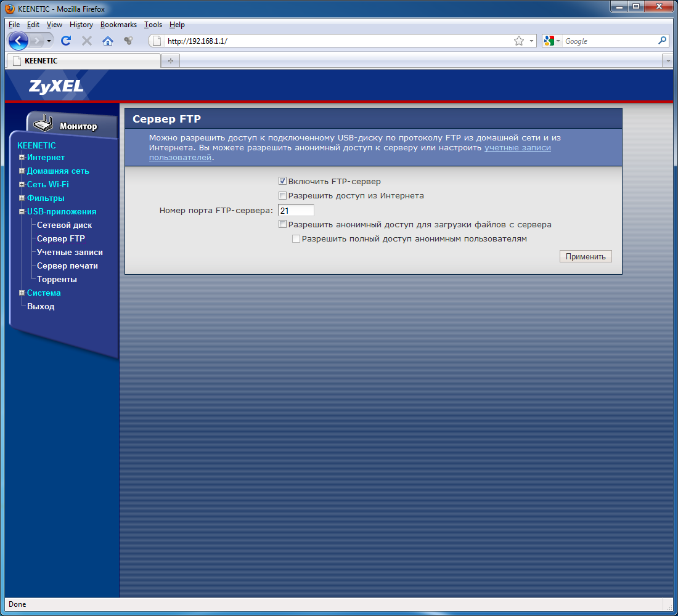Click the Применить button
Screen dimensions: 678x616
click(586, 256)
